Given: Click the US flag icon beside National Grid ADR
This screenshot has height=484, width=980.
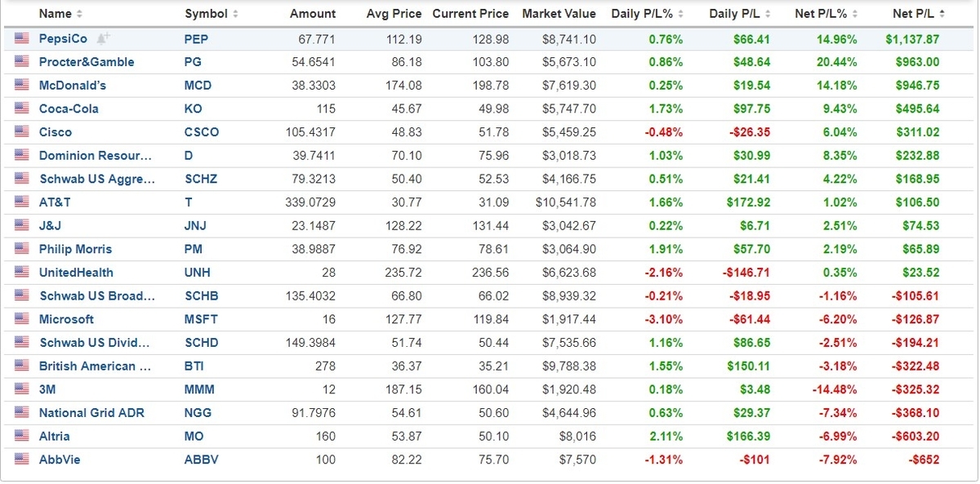Looking at the screenshot, I should [21, 413].
